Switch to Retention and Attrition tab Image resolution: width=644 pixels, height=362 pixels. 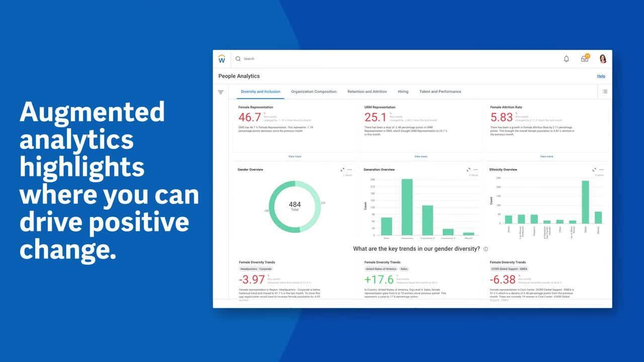[367, 92]
